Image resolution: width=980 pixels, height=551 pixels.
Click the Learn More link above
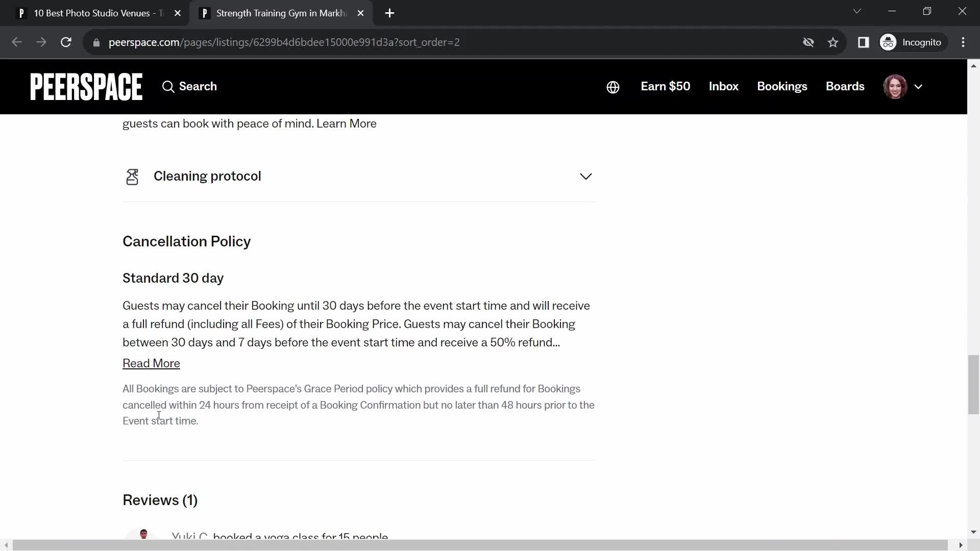(347, 123)
